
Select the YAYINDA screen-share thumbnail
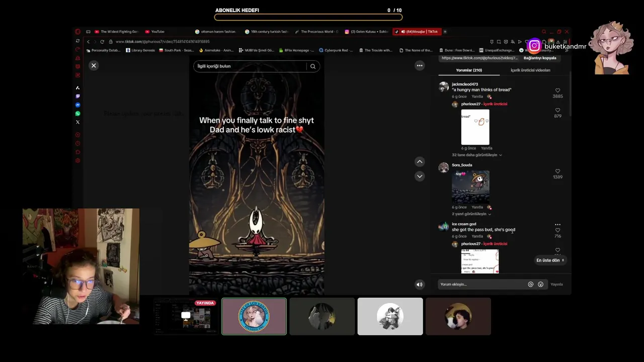(x=186, y=316)
